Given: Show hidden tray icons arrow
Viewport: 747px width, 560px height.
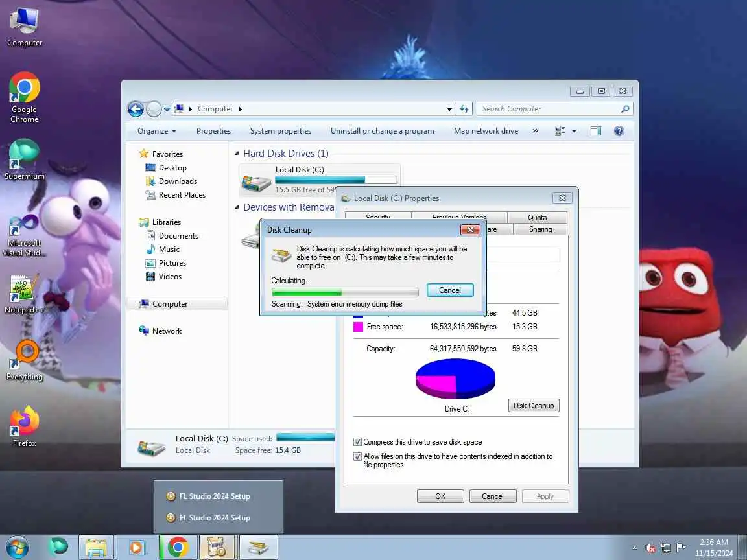Looking at the screenshot, I should point(635,548).
